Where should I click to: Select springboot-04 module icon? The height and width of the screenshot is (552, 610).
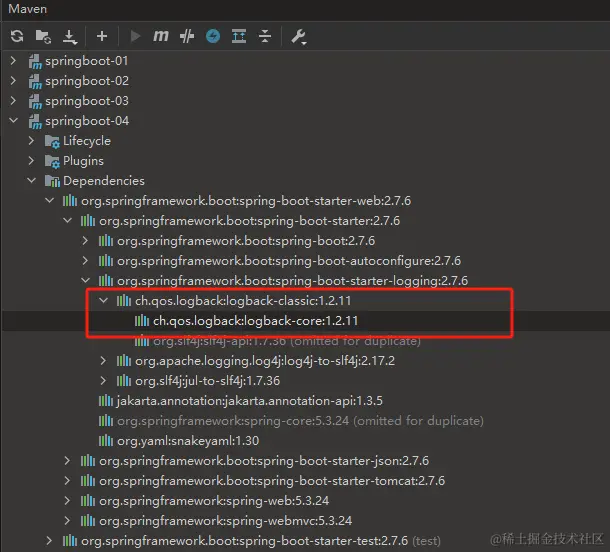coord(35,121)
